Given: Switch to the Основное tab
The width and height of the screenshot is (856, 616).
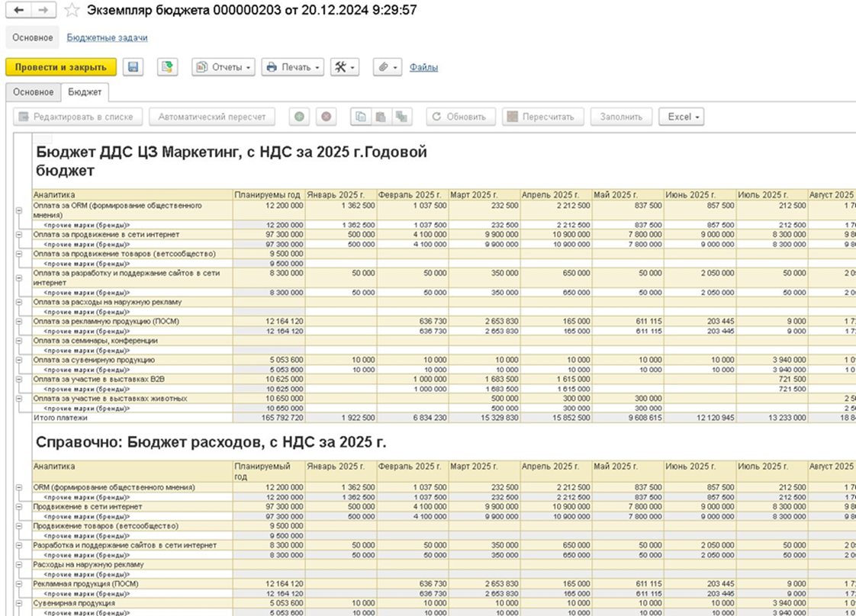Looking at the screenshot, I should point(34,92).
